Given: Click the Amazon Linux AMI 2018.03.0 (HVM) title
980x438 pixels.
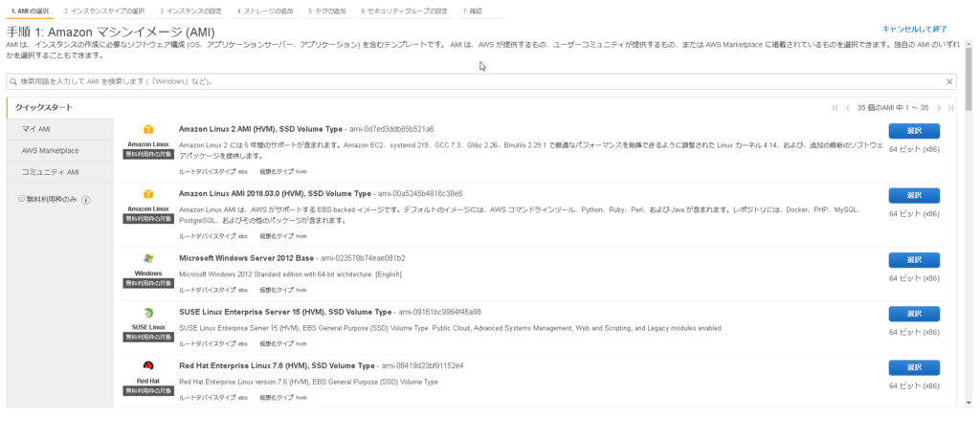Looking at the screenshot, I should coord(275,194).
